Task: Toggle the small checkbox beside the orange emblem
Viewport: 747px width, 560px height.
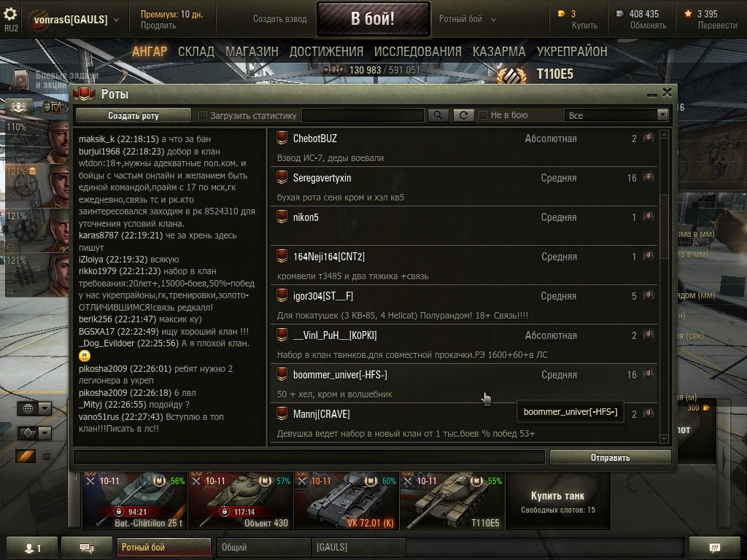Action: pos(47,456)
